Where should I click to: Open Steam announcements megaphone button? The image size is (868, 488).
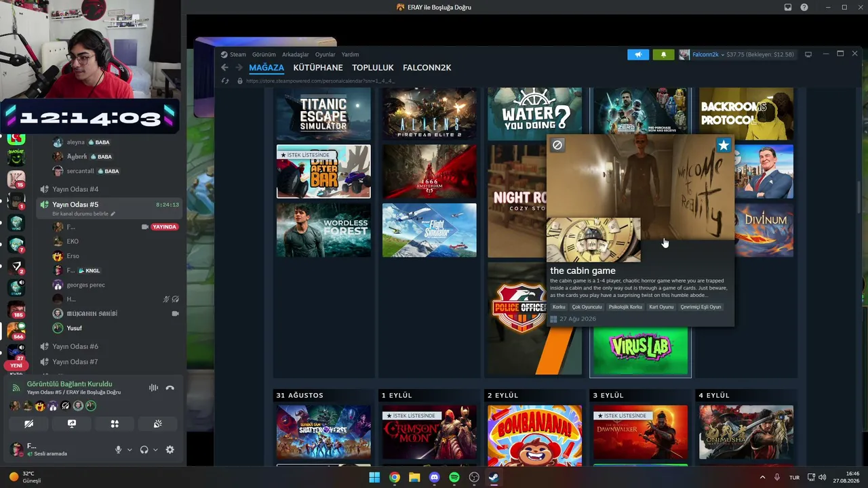[x=638, y=54]
